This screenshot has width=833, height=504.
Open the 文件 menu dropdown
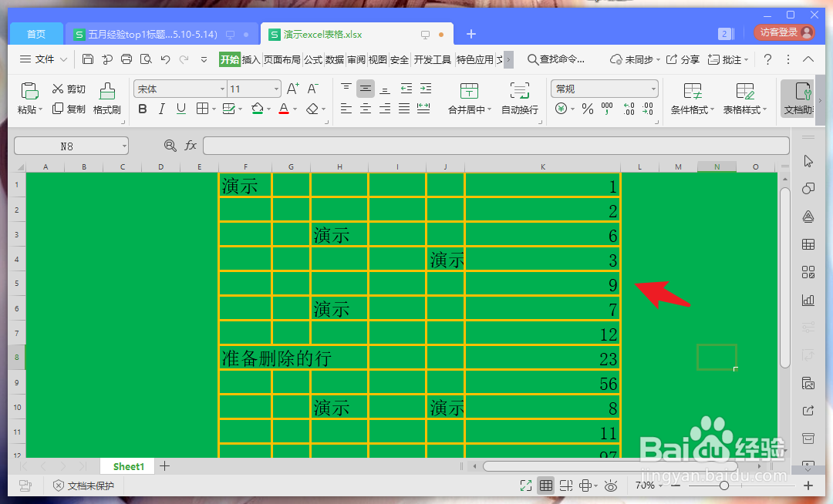pos(43,59)
